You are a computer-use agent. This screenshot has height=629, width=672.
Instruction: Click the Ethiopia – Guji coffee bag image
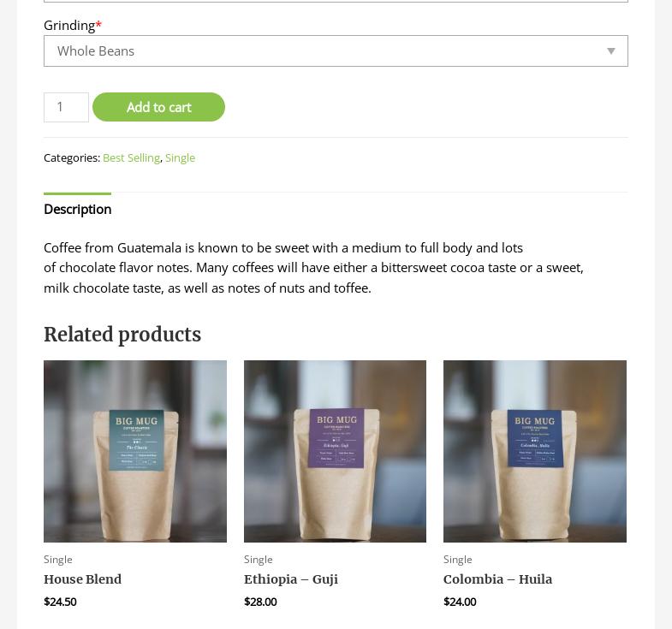click(x=335, y=451)
